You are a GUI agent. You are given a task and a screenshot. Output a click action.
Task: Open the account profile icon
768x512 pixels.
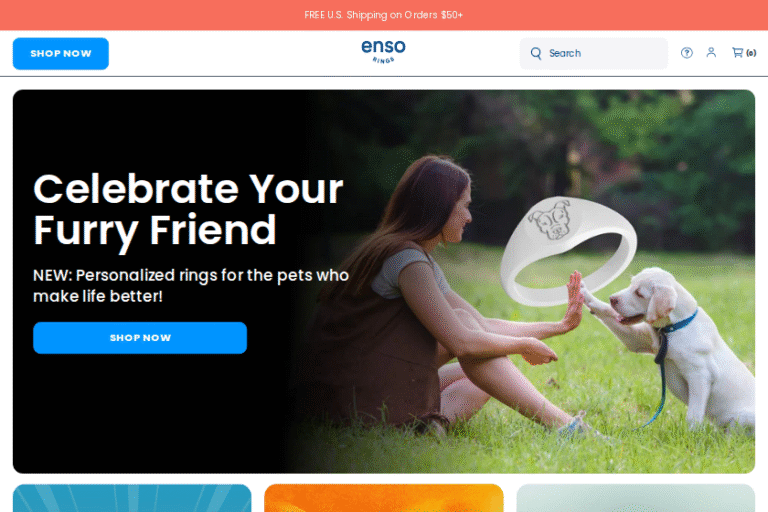711,52
